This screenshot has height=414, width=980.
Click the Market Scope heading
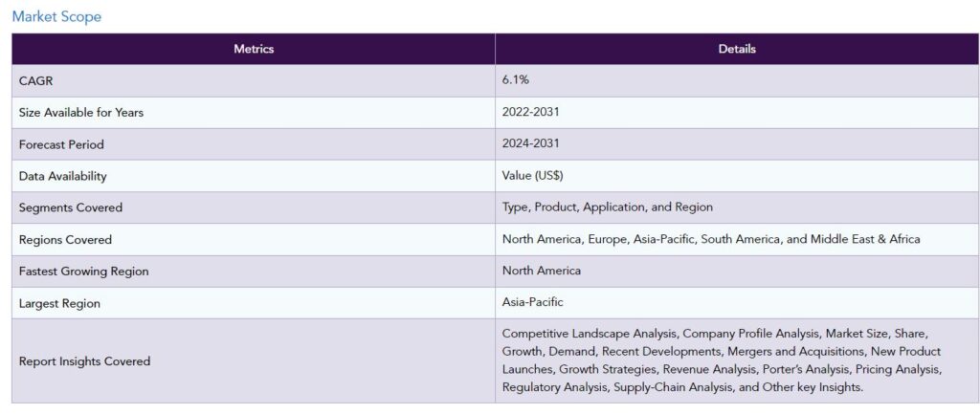coord(56,17)
